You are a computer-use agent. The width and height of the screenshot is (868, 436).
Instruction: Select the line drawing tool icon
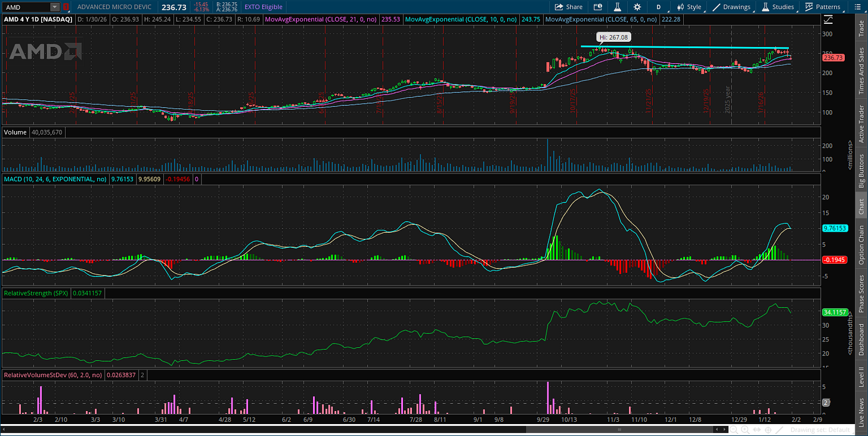pos(780,429)
